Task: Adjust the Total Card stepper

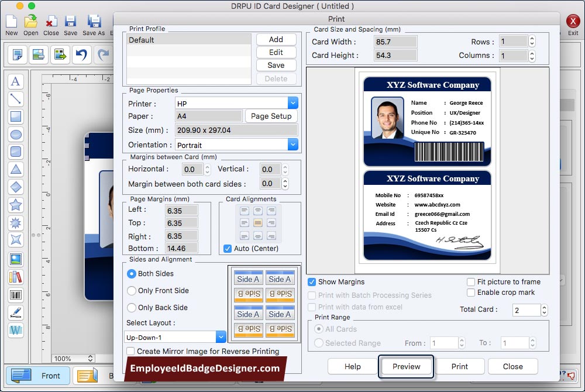Action: 544,310
